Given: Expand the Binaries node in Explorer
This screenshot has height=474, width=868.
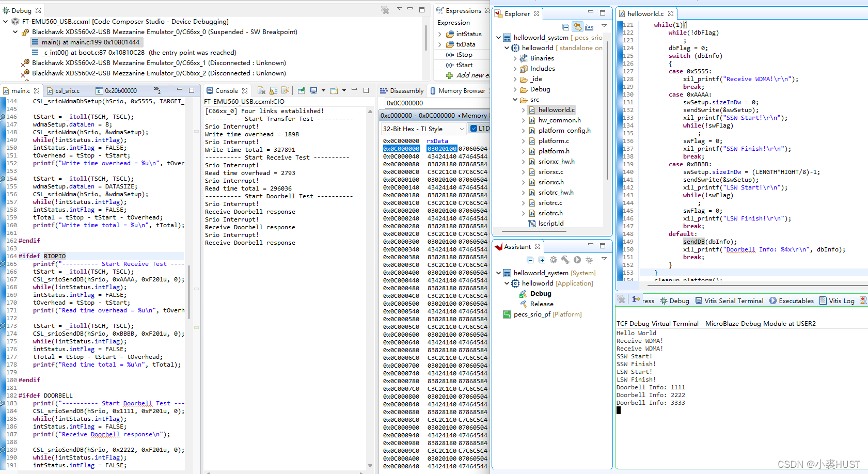Looking at the screenshot, I should click(x=515, y=58).
